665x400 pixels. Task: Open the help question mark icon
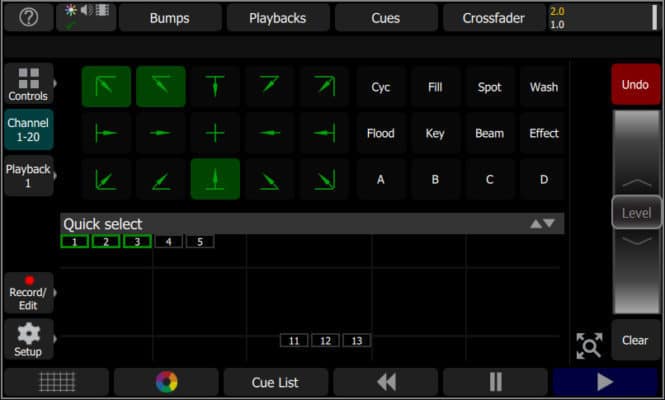[x=29, y=18]
